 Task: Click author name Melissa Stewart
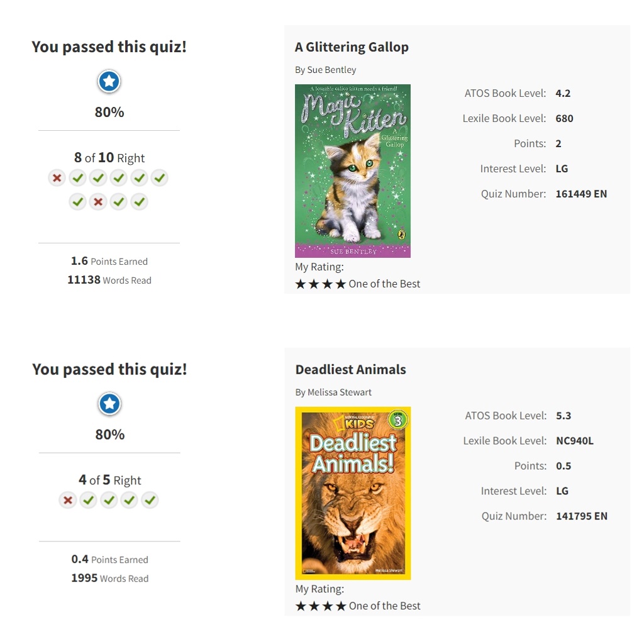pyautogui.click(x=339, y=392)
